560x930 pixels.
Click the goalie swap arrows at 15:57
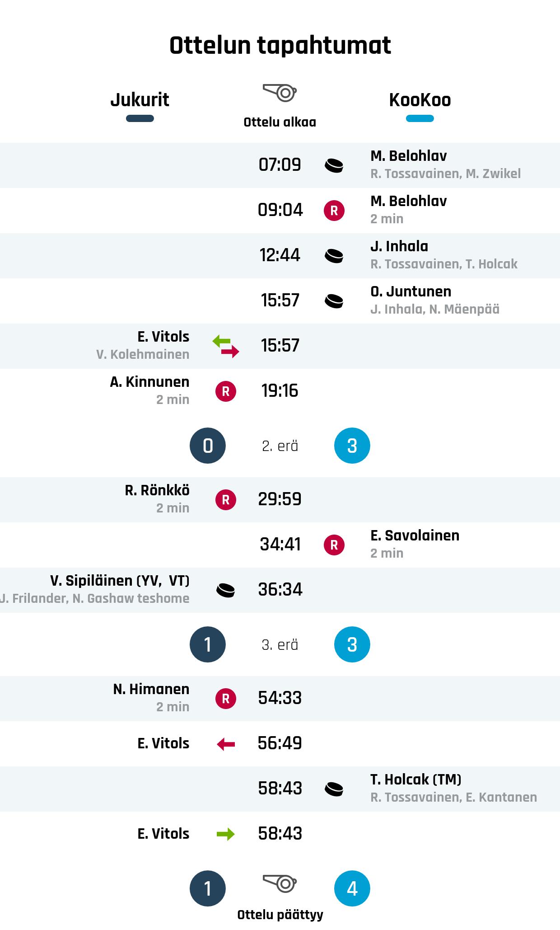[226, 346]
